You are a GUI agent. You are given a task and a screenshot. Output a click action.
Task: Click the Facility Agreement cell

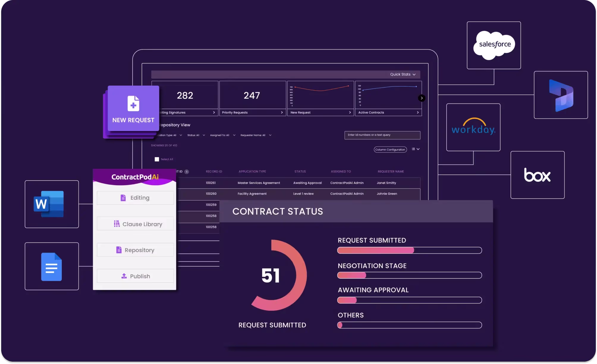tap(252, 194)
